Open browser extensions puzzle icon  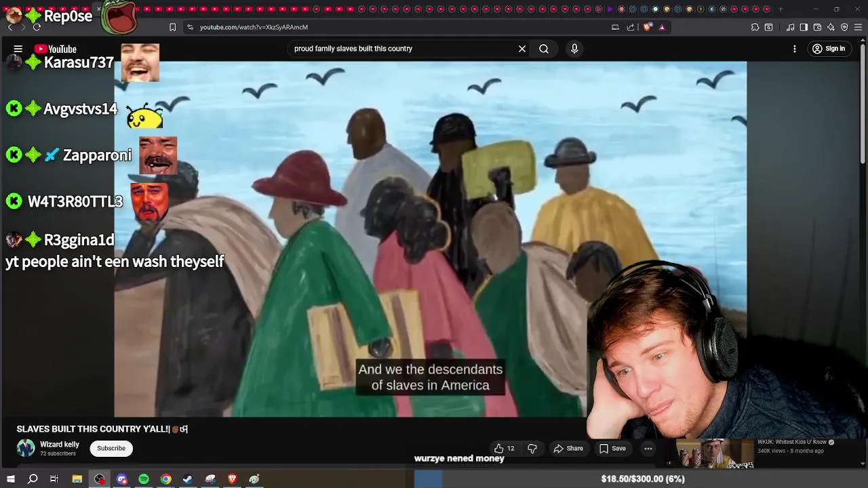pyautogui.click(x=755, y=27)
